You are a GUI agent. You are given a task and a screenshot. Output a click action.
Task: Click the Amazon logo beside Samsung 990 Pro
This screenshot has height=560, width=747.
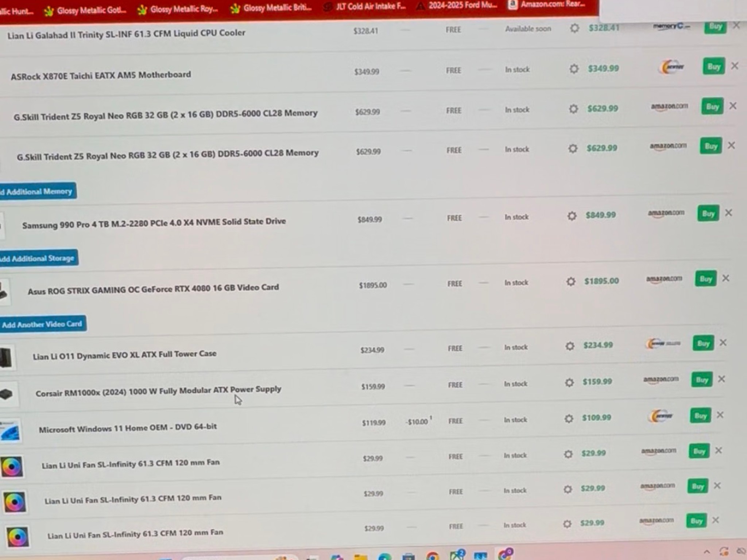pos(666,213)
